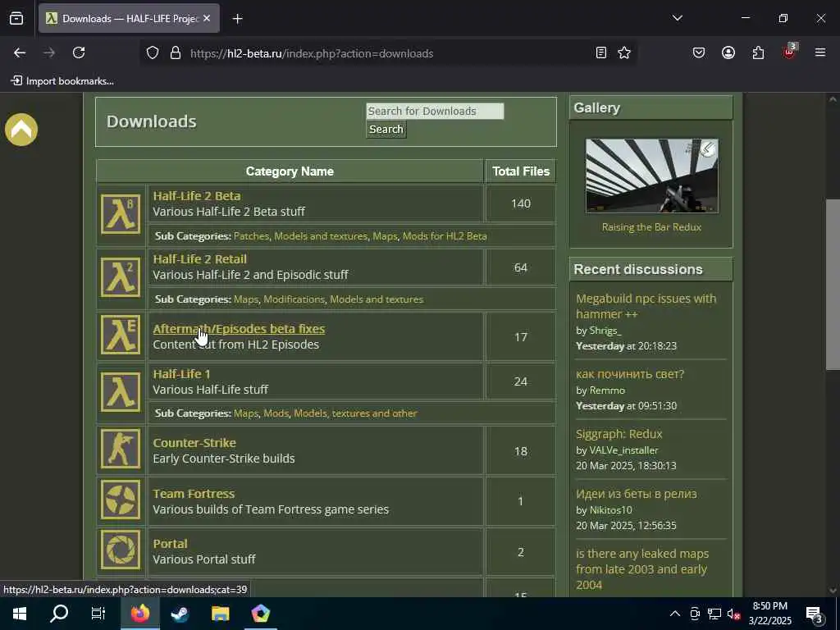Select the Downloads HALF-LIFE Project tab
The height and width of the screenshot is (630, 840).
(129, 19)
